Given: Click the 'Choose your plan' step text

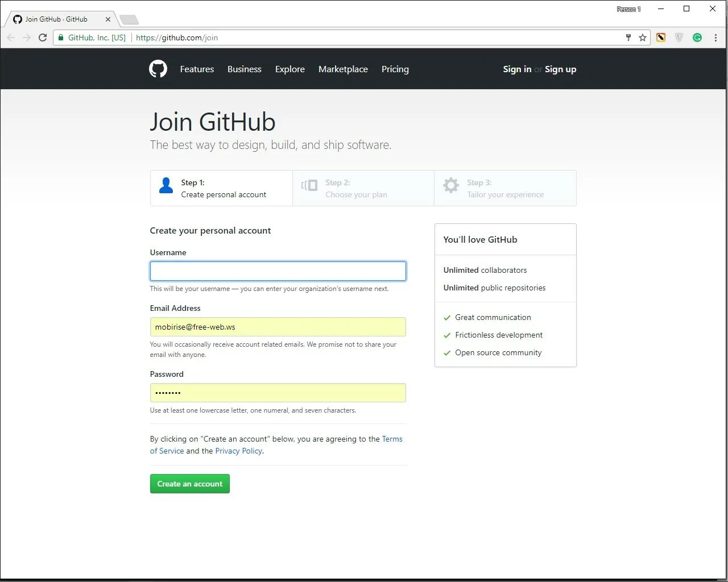Looking at the screenshot, I should [356, 194].
